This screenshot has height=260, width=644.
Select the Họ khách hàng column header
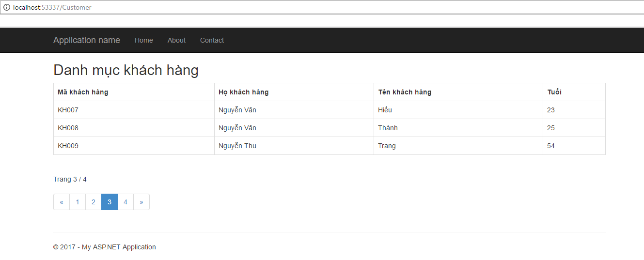[294, 92]
